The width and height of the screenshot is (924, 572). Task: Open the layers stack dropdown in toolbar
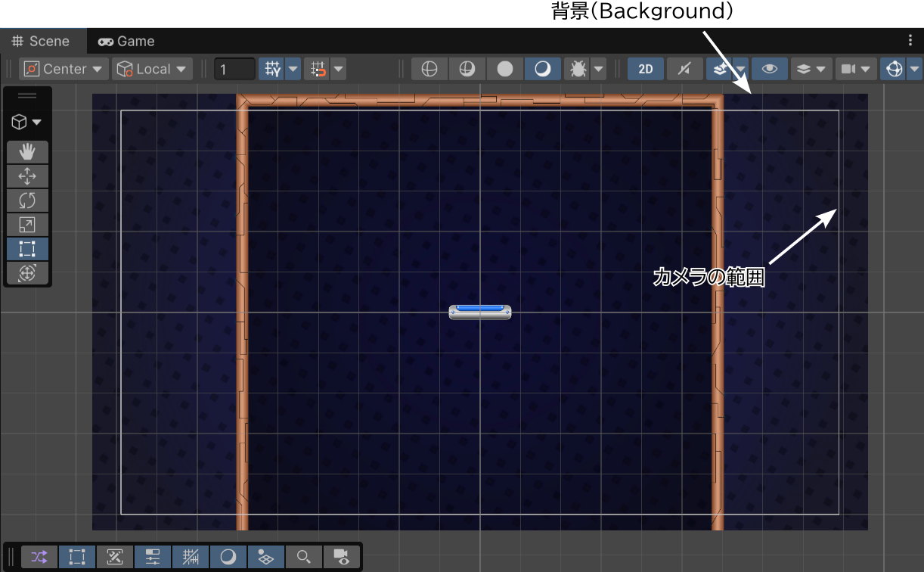pos(811,69)
